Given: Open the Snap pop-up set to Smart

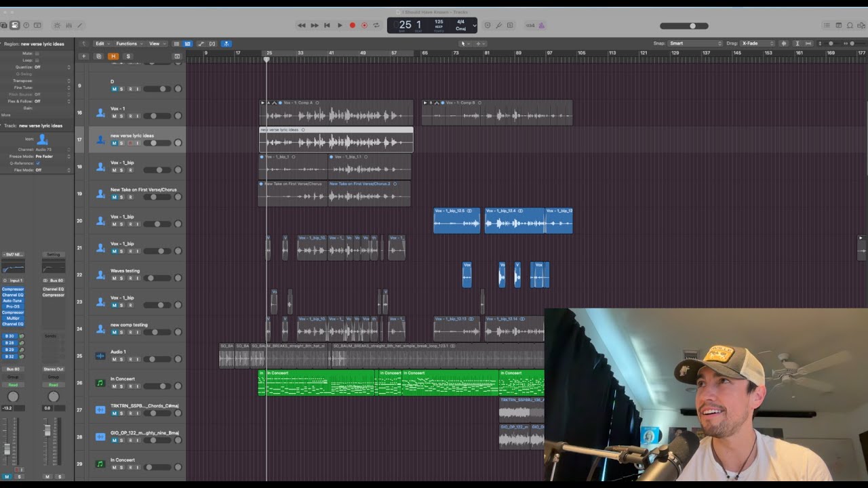Looking at the screenshot, I should pyautogui.click(x=695, y=43).
